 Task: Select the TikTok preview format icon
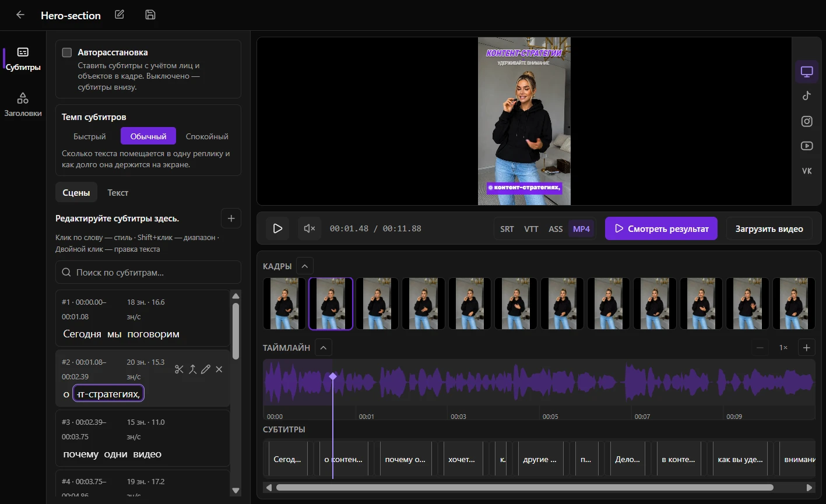click(807, 96)
